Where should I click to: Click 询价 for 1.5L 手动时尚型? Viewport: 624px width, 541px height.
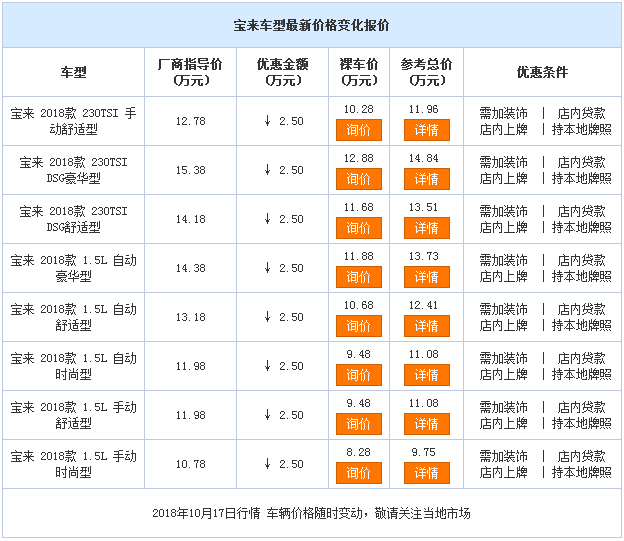[359, 473]
